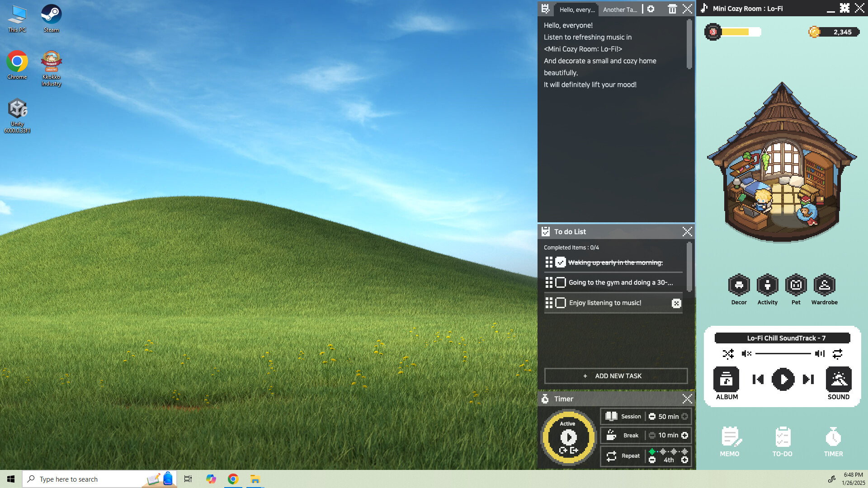Play the Lo-Fi Chill SoundTrack
868x488 pixels.
(783, 379)
